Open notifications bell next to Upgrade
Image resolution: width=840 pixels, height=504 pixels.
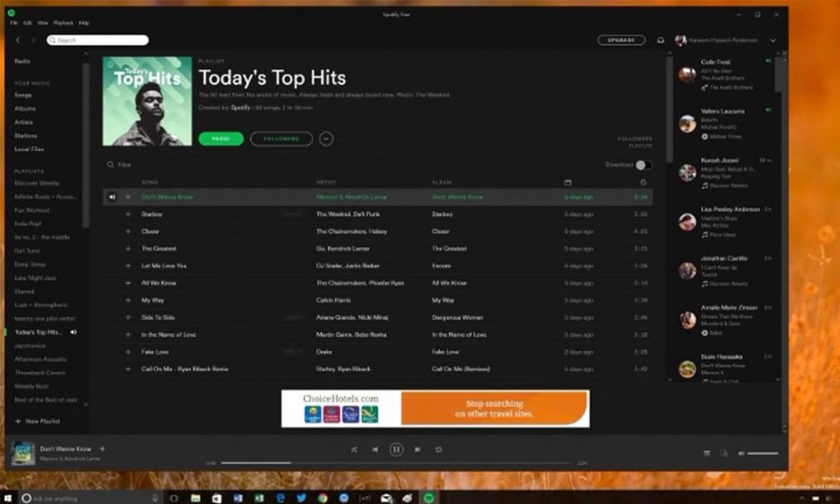point(660,40)
